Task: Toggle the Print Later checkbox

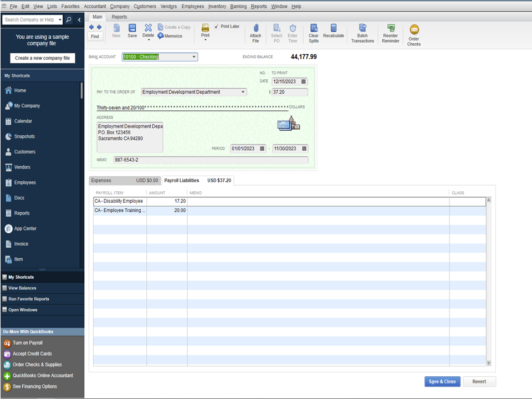Action: (217, 27)
